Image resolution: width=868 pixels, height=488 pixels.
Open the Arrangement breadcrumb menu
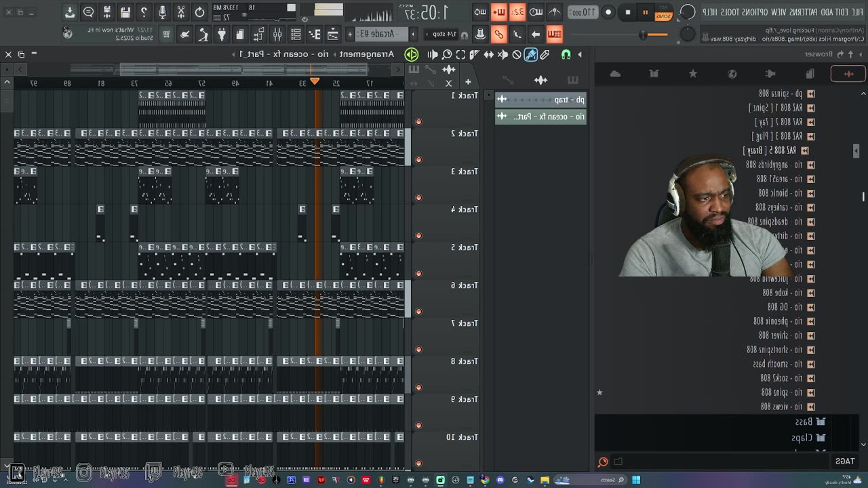[366, 54]
